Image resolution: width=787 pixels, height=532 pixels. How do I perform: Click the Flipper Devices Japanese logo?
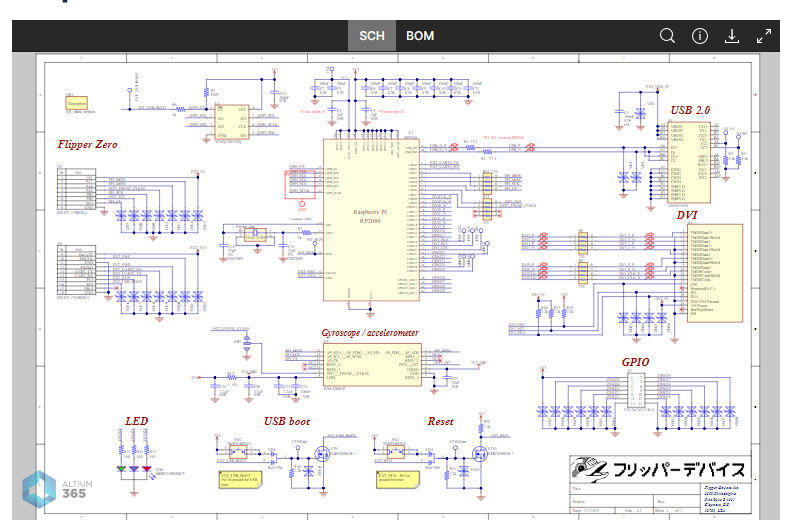[660, 469]
